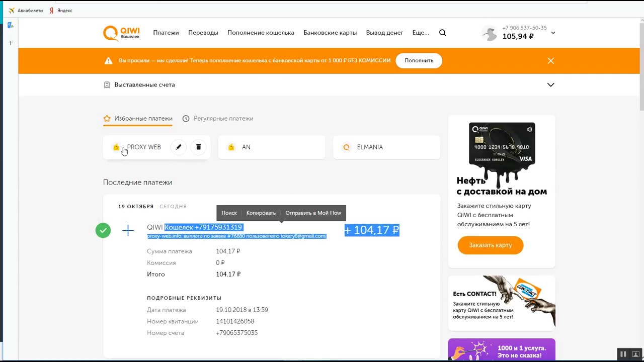The width and height of the screenshot is (644, 362).
Task: Click the phone number +7 906 537-50-35
Action: click(x=524, y=28)
